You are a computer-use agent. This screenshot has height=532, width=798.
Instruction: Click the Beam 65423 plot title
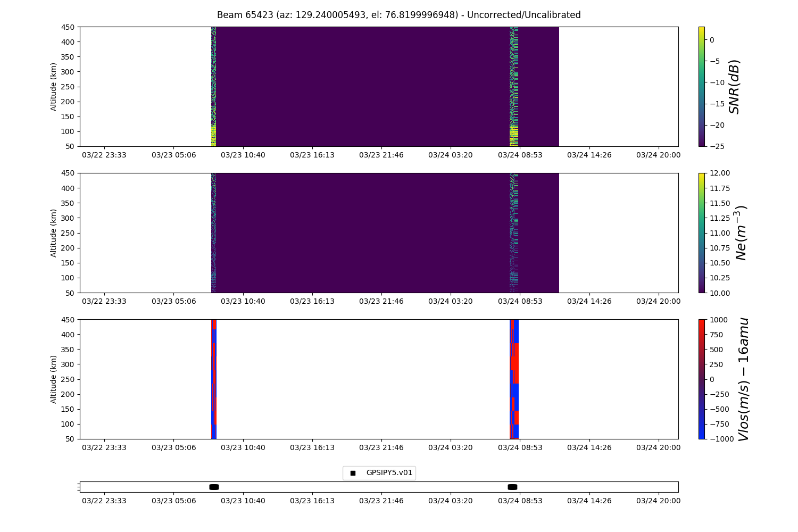point(398,15)
